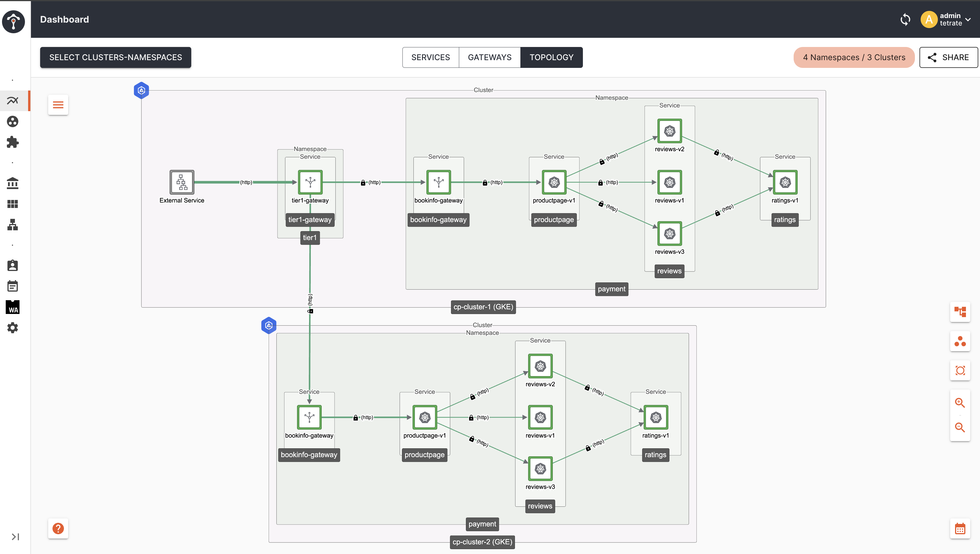
Task: Select the External Service node
Action: pyautogui.click(x=181, y=182)
